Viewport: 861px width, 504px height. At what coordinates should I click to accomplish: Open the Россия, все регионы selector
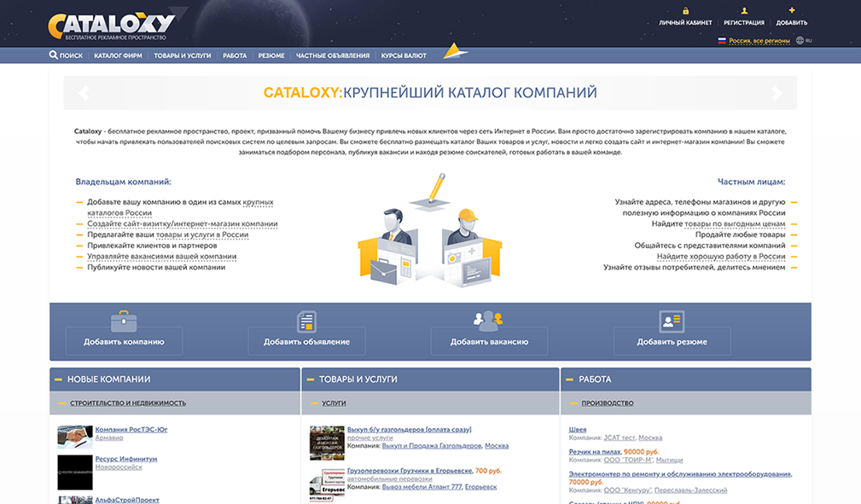coord(759,41)
